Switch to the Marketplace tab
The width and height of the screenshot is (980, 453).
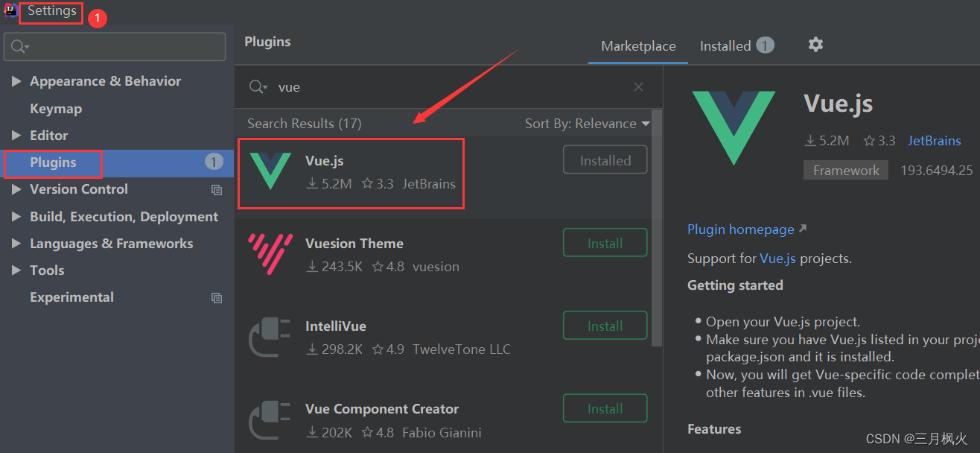coord(638,46)
